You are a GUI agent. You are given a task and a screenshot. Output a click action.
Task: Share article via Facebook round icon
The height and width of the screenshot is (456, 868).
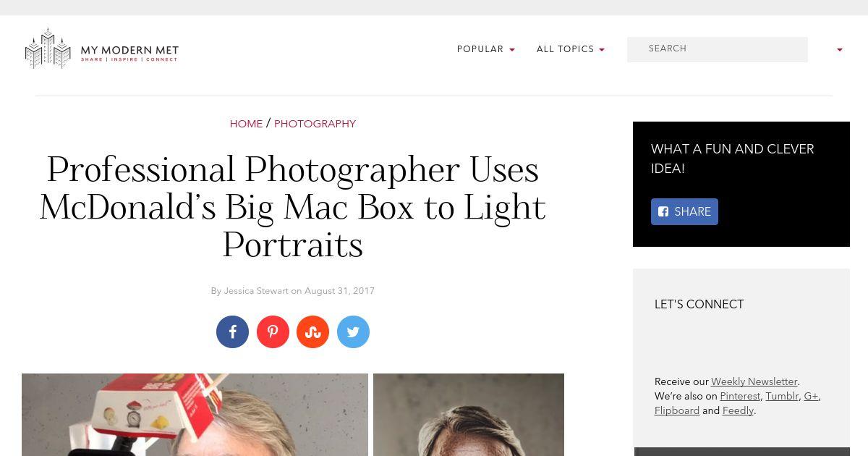point(232,332)
